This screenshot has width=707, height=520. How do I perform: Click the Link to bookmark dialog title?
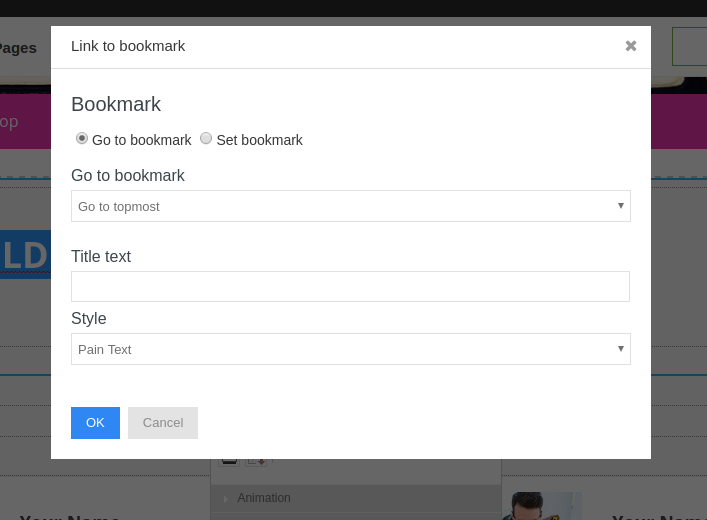128,46
